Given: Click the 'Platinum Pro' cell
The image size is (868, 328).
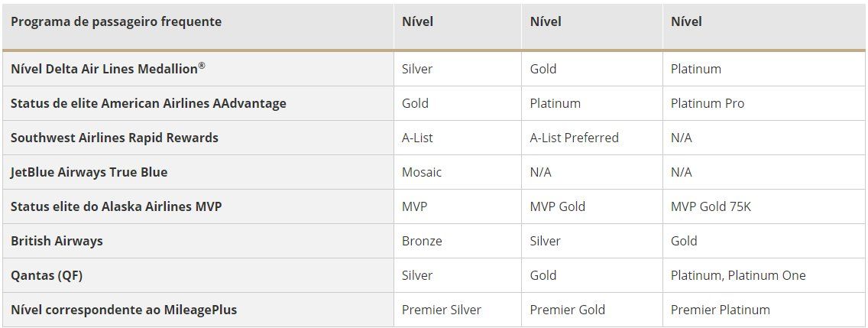Looking at the screenshot, I should pyautogui.click(x=708, y=104).
